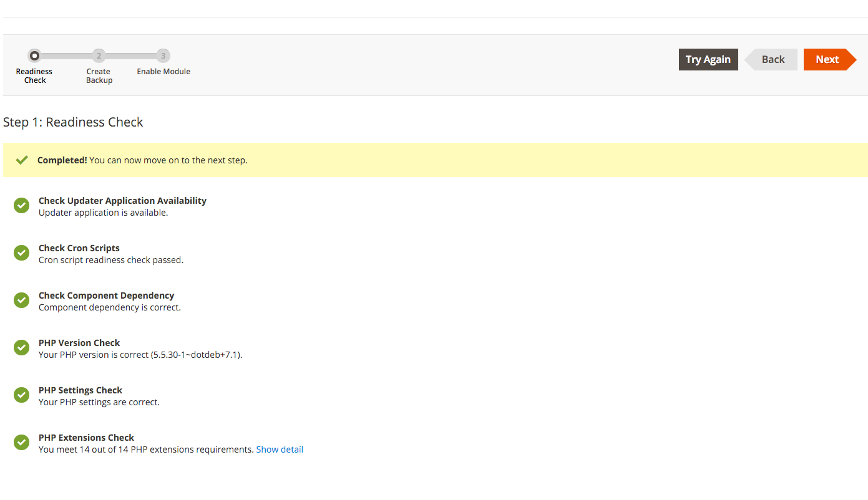
Task: Click the checkmark in the Completed banner
Action: [22, 160]
